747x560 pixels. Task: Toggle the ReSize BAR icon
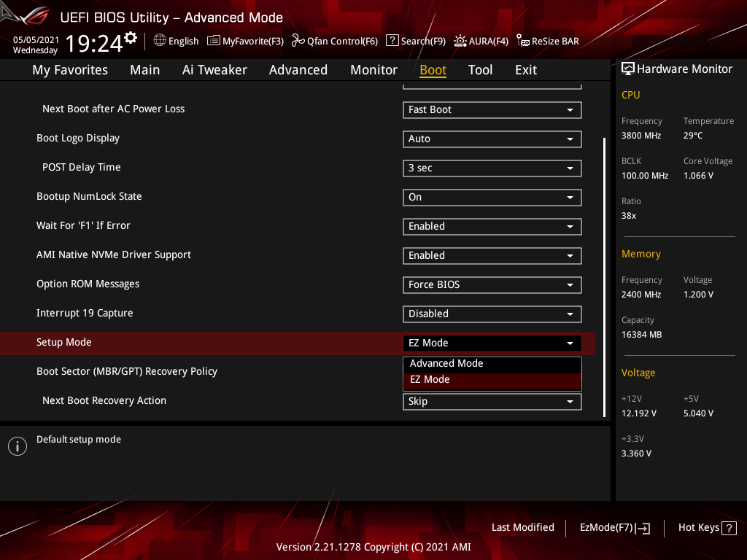523,41
